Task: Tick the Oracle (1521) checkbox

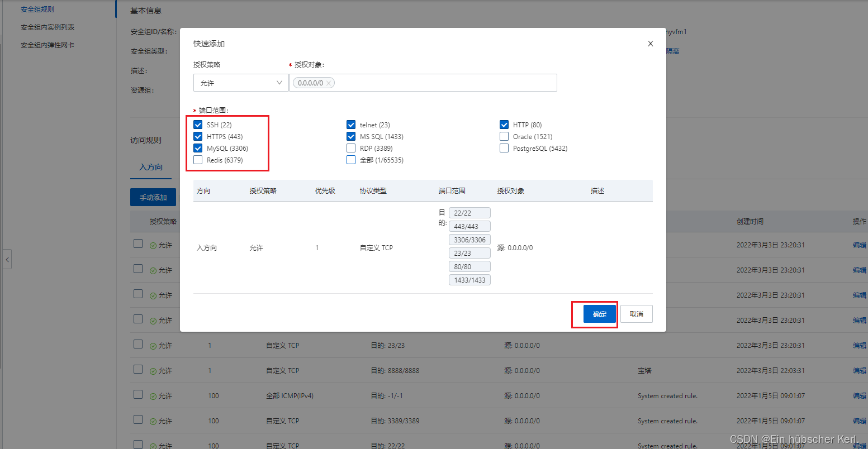Action: [x=504, y=136]
